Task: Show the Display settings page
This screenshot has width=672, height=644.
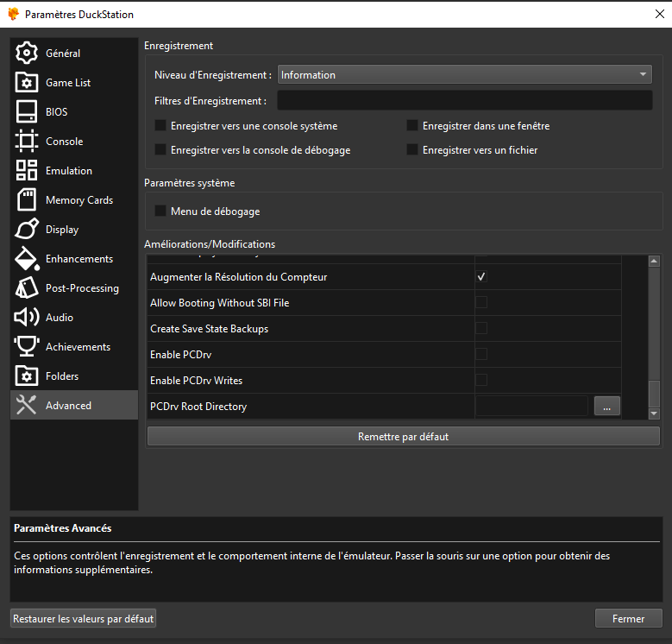Action: click(74, 229)
